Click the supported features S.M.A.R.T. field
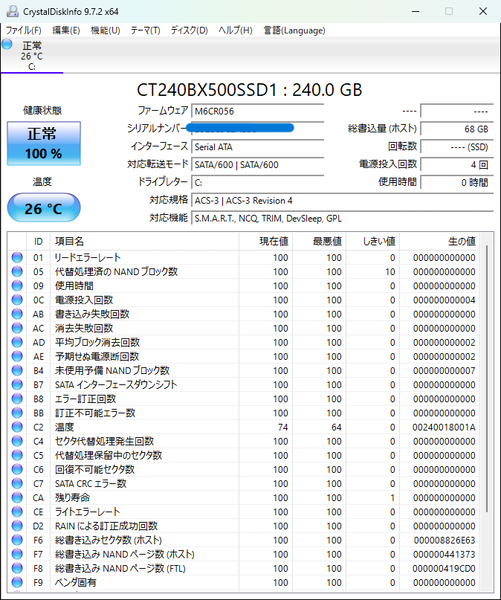 pyautogui.click(x=342, y=218)
